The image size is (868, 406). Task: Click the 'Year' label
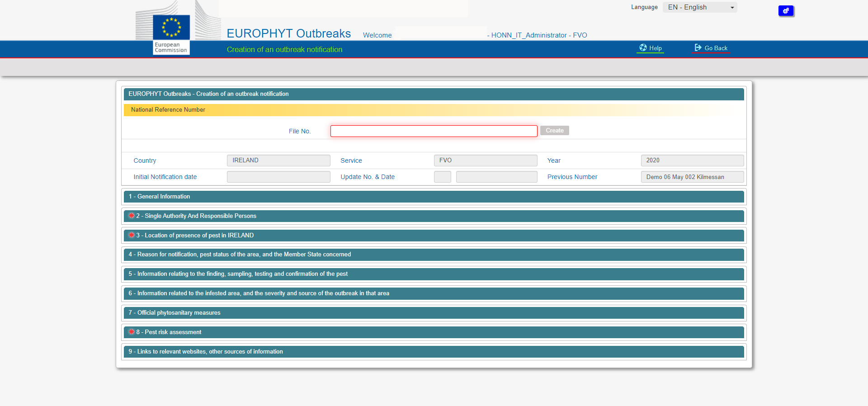point(554,161)
